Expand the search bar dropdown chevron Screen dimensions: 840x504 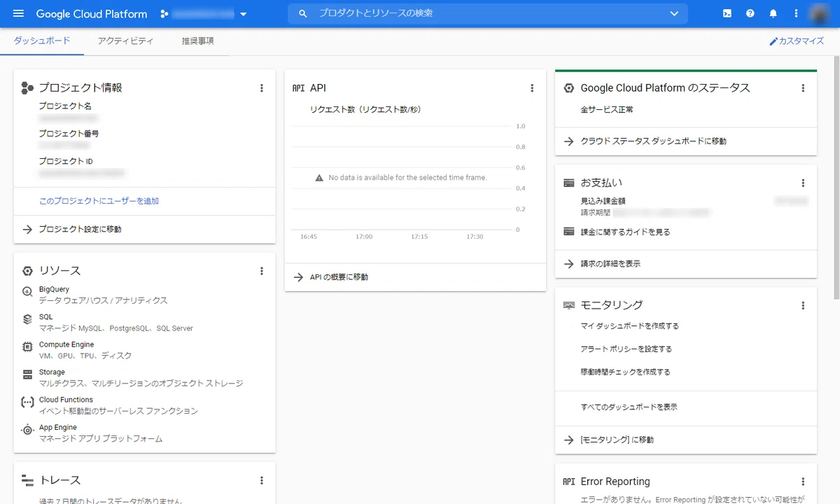[674, 13]
